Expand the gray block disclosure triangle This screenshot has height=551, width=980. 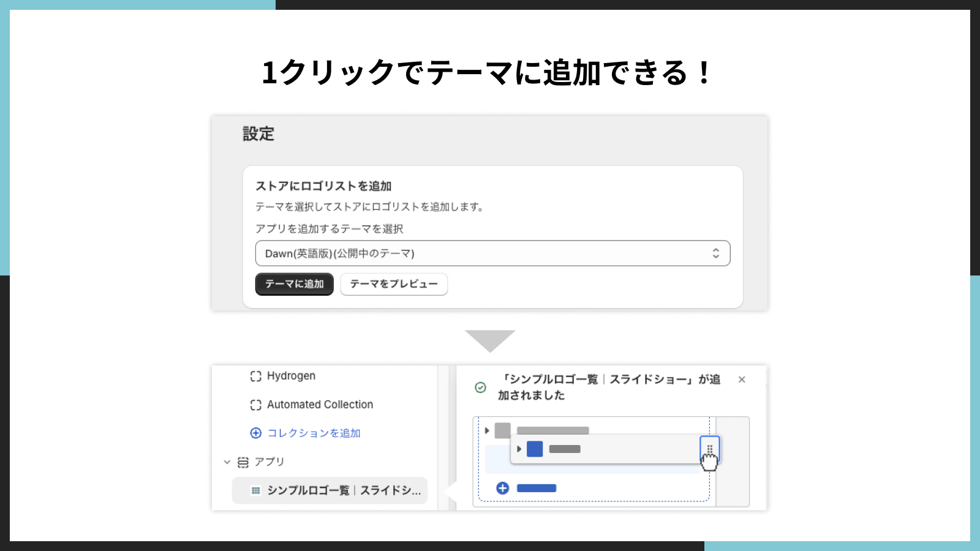(x=487, y=430)
